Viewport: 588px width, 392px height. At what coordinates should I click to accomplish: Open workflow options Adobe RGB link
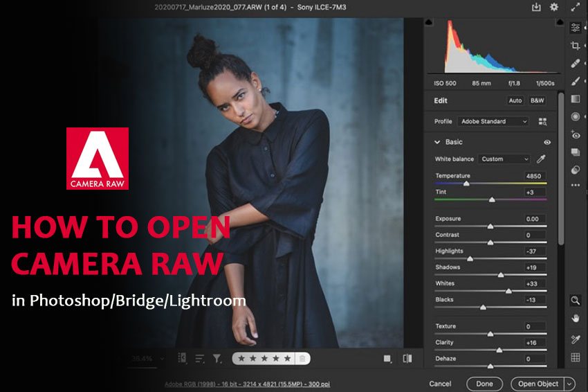[x=248, y=384]
